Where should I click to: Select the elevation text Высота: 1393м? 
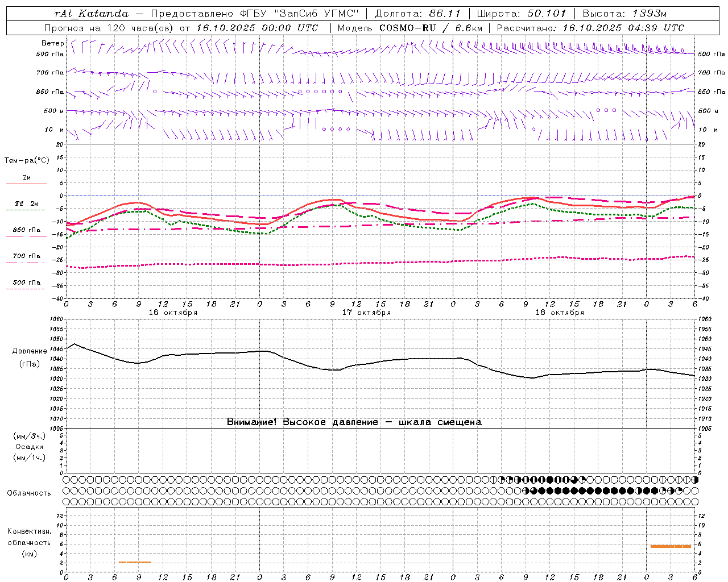coord(624,14)
